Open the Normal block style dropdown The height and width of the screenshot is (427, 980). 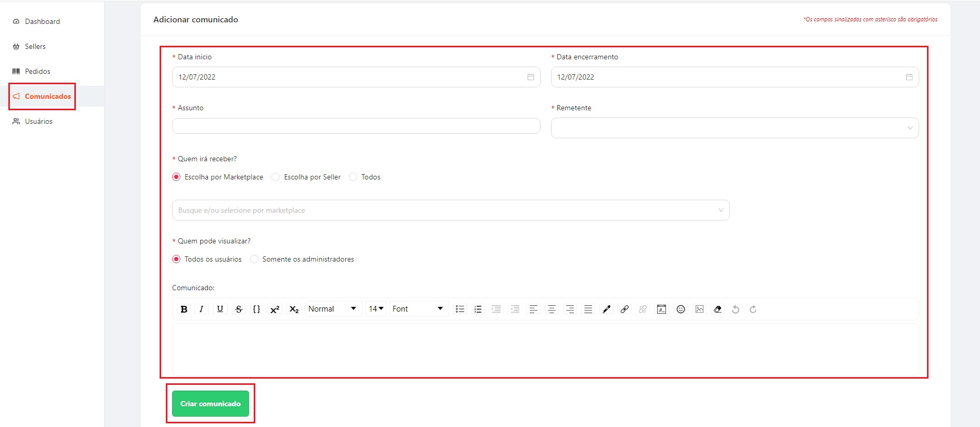click(x=333, y=309)
